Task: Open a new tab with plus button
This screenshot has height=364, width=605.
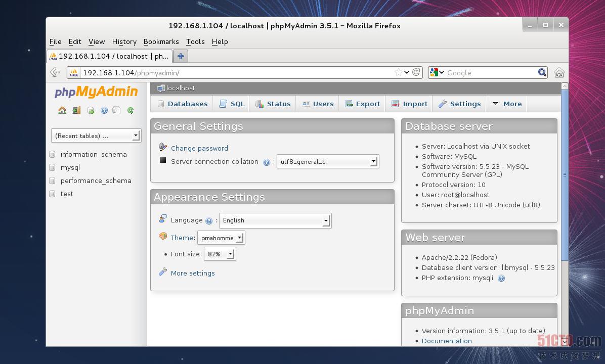Action: click(x=180, y=56)
